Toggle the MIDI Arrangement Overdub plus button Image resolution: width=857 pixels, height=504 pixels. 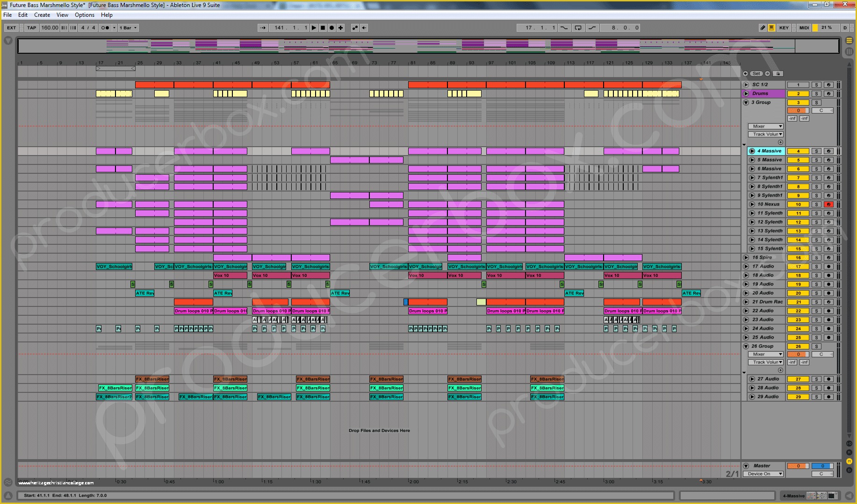coord(341,28)
